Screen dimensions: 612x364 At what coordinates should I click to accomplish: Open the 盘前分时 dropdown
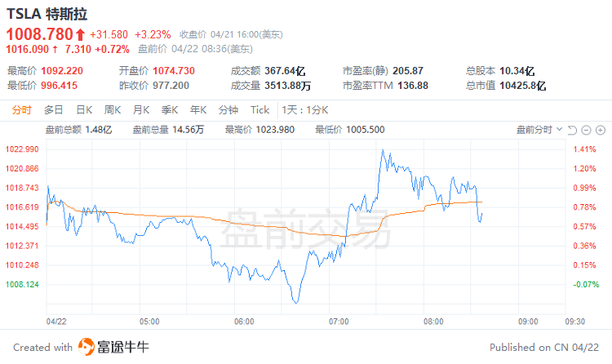click(x=539, y=130)
